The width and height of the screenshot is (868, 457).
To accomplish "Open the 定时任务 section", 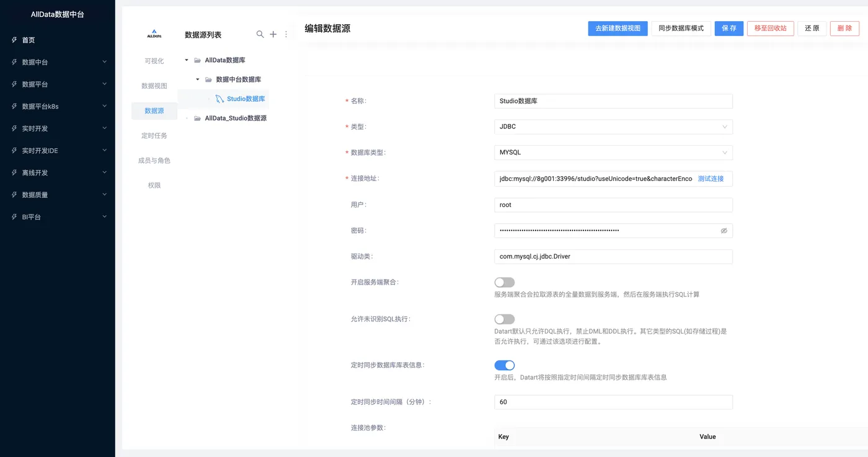I will tap(154, 135).
